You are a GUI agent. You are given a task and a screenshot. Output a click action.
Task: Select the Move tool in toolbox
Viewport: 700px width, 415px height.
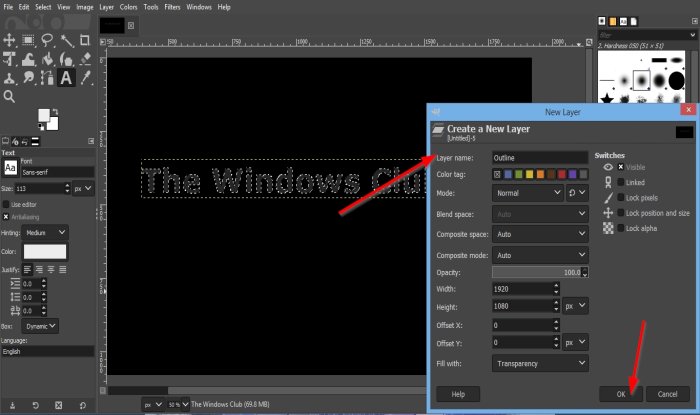[9, 40]
